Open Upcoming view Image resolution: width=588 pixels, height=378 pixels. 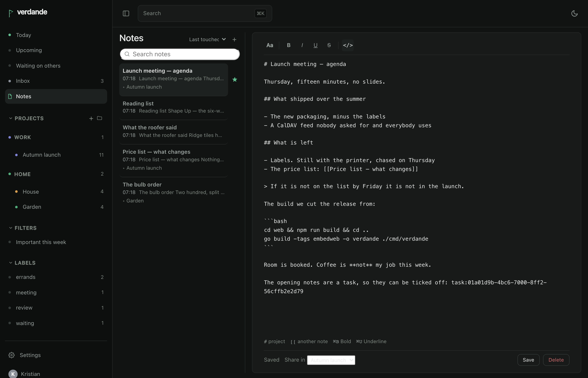(x=56, y=50)
